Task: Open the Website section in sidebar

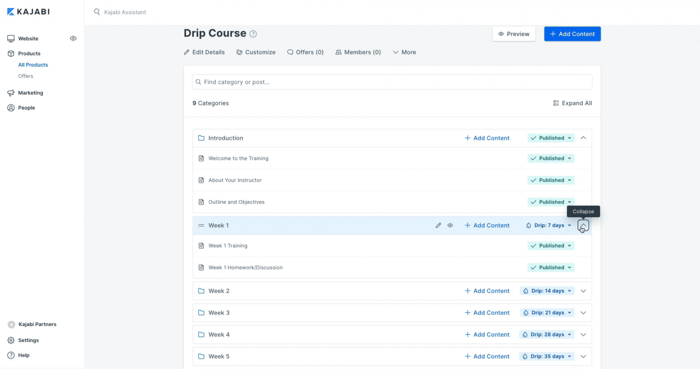Action: point(28,38)
